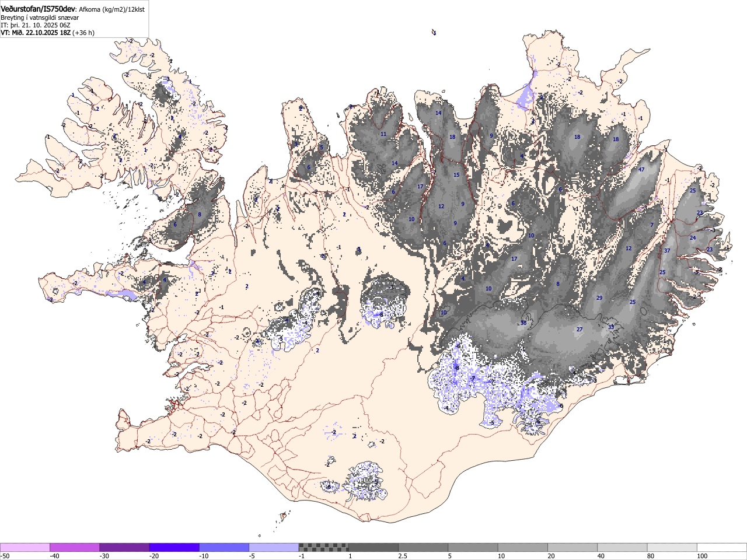Click the '-40' legend tick label
The width and height of the screenshot is (747, 560).
click(x=55, y=556)
